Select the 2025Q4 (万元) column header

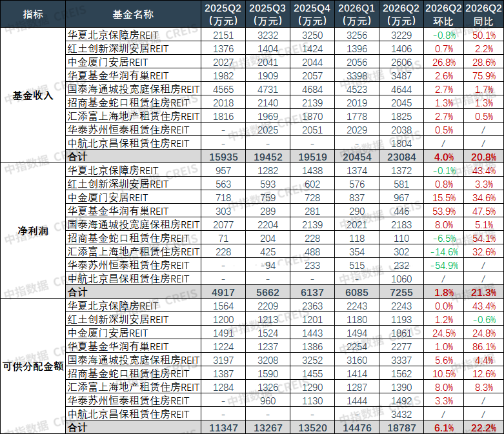point(312,14)
